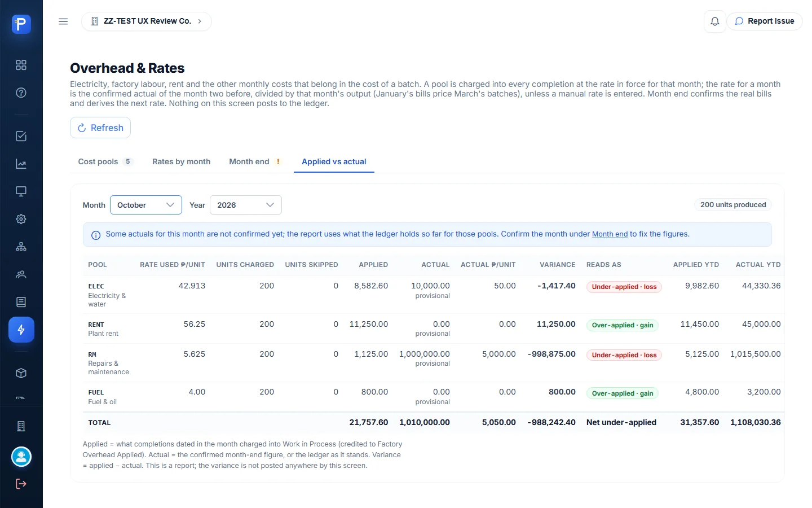Screen dimensions: 812x508
Task: Click the Under-applied · loss badge in ELEC row
Action: click(x=624, y=287)
